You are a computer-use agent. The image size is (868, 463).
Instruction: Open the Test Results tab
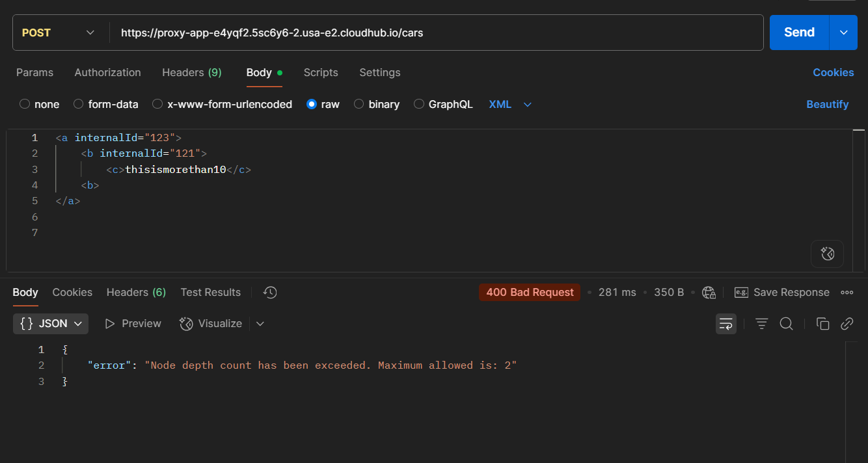[210, 292]
